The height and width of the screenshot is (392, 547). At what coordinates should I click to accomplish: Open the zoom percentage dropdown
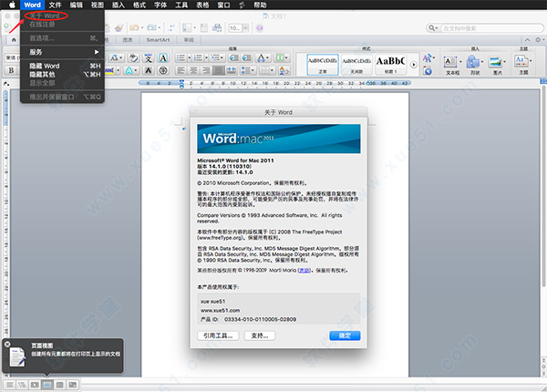[246, 28]
